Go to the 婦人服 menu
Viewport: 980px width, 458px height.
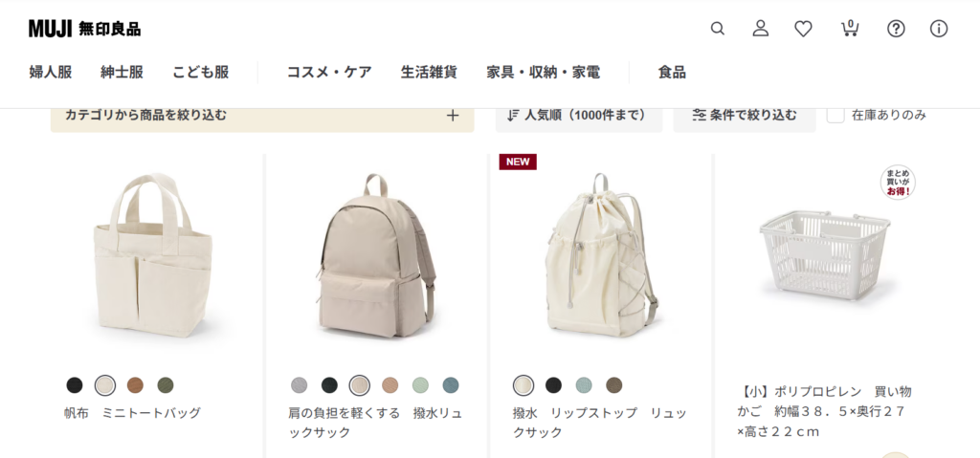pyautogui.click(x=51, y=73)
